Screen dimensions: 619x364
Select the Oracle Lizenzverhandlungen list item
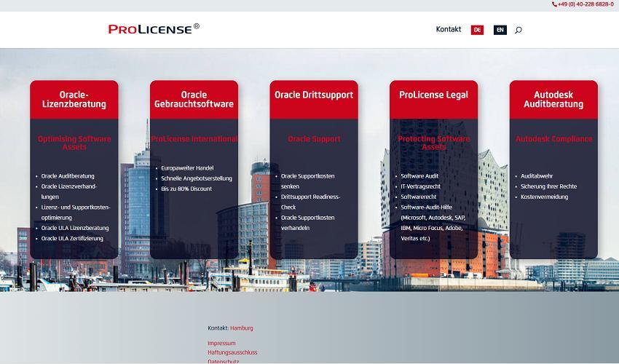[x=69, y=191]
